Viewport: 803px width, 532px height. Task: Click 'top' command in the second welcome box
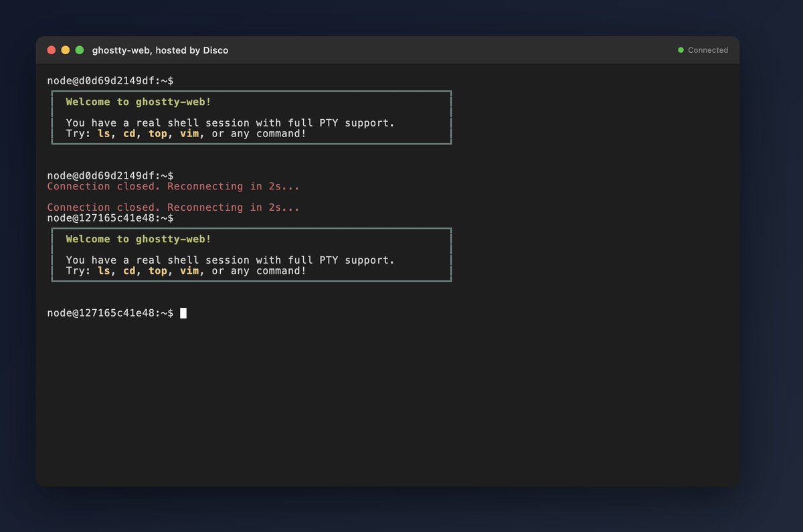click(158, 271)
